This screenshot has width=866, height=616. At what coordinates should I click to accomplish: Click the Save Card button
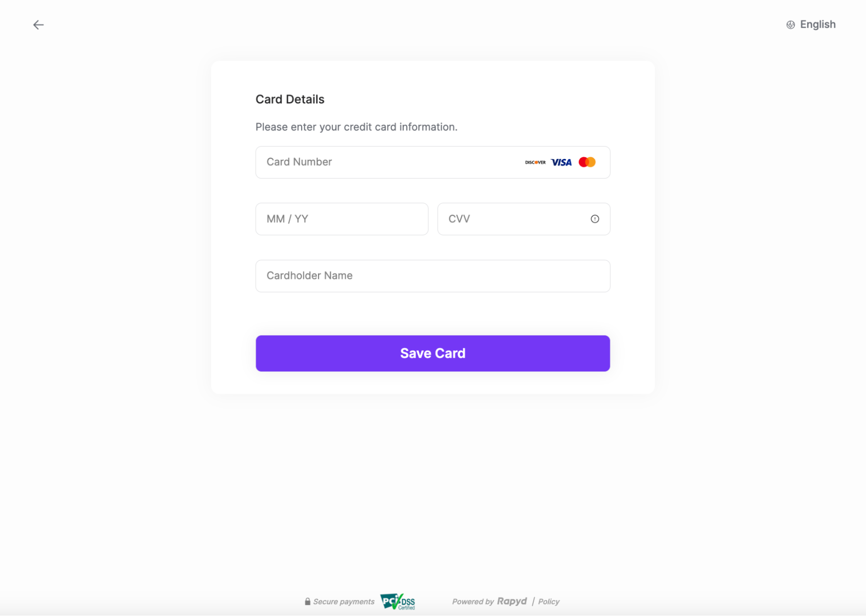click(432, 353)
